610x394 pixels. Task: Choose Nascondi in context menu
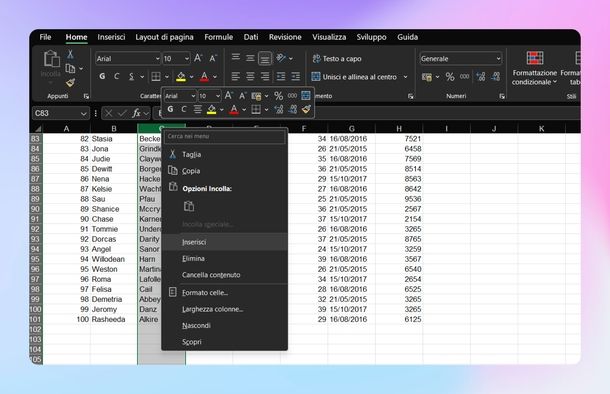(224, 326)
